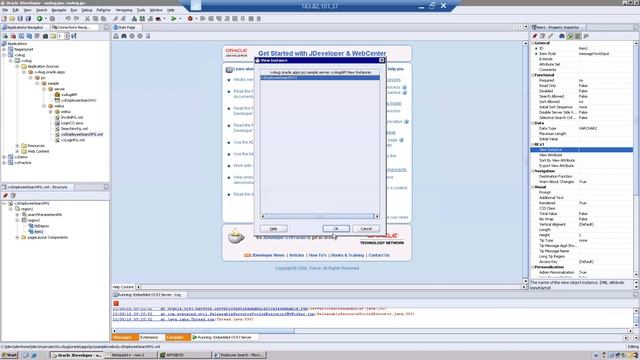This screenshot has width=640, height=360.
Task: Click the red stop icon in log panel
Action: [116, 303]
